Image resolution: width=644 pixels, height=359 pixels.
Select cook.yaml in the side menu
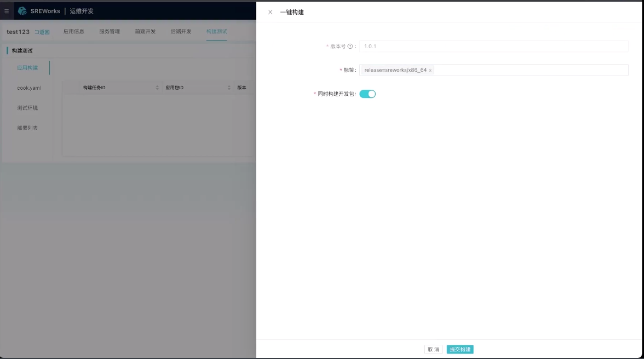(28, 88)
